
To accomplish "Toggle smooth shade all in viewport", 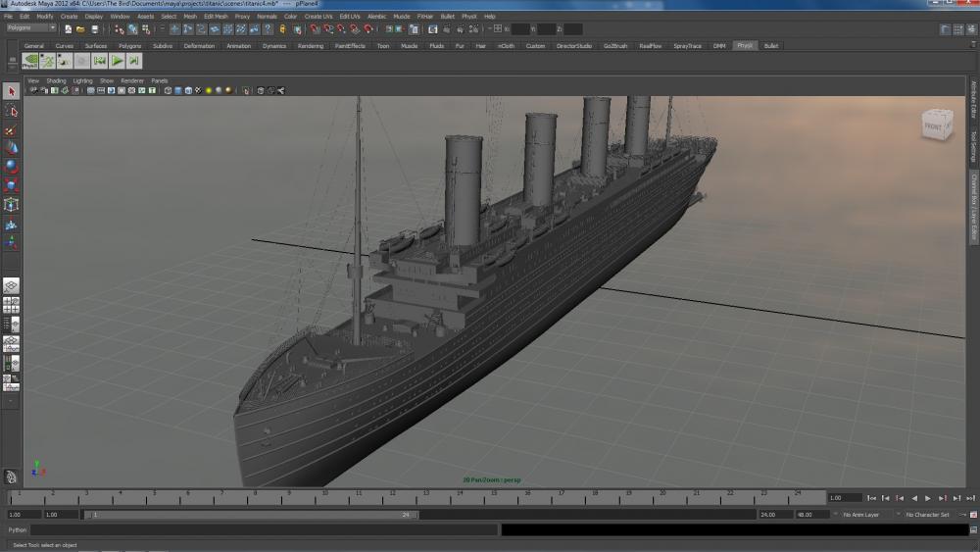I will 178,90.
